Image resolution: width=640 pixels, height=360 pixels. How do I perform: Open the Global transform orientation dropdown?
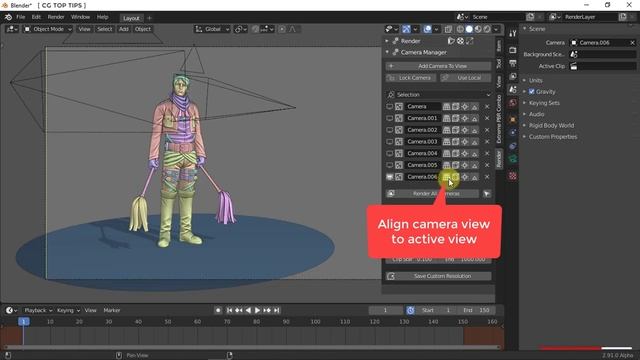pos(212,29)
